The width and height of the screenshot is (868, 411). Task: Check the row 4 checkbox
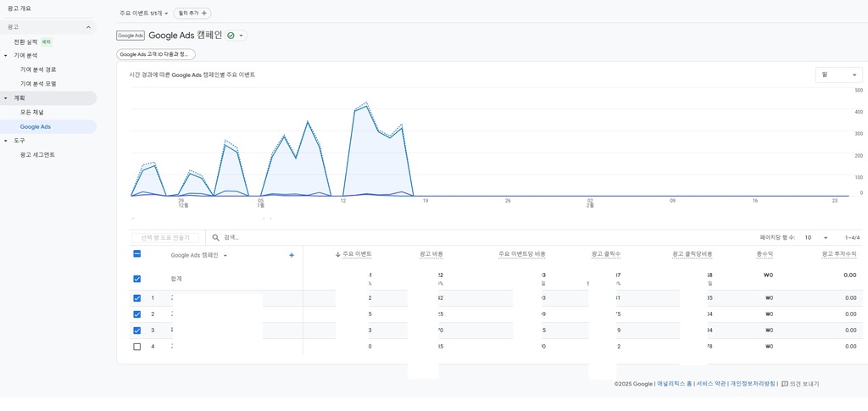136,347
